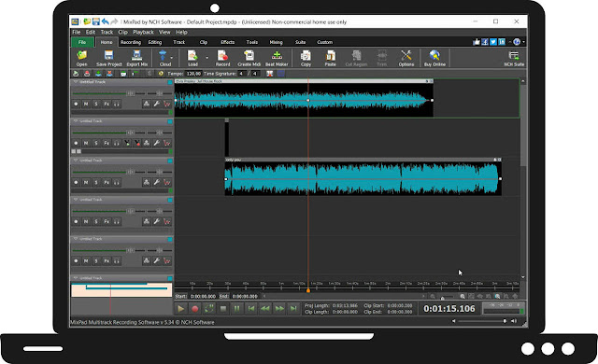Arm recording on the first track
This screenshot has width=598, height=364.
[x=76, y=104]
